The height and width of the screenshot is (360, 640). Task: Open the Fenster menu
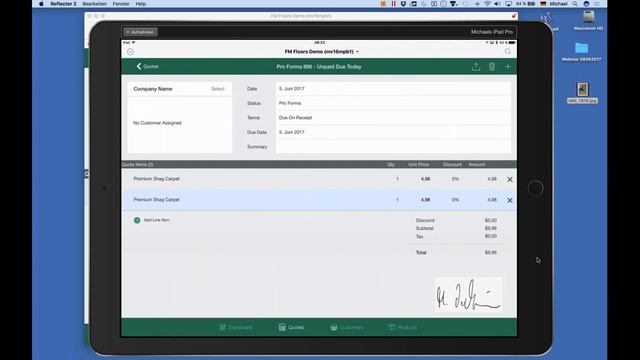tap(121, 4)
